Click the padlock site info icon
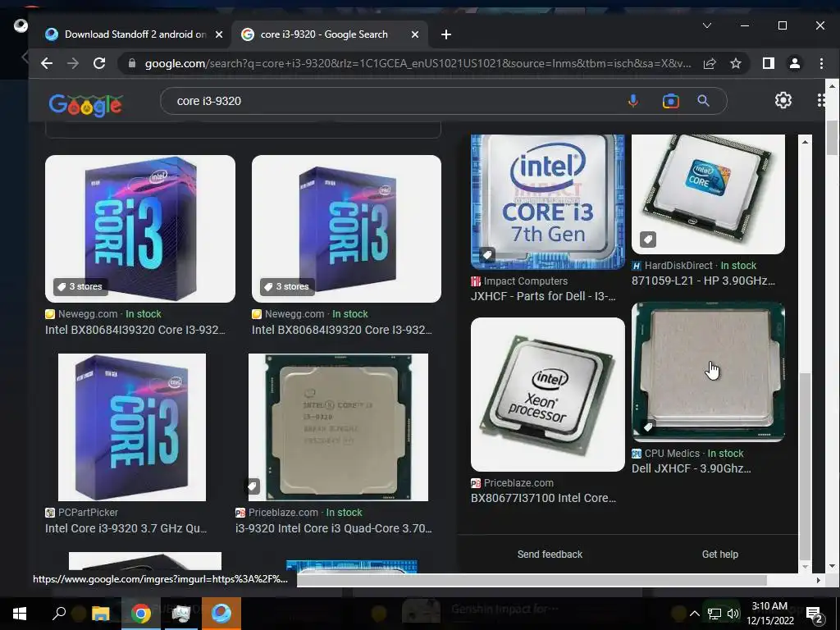 (x=132, y=63)
